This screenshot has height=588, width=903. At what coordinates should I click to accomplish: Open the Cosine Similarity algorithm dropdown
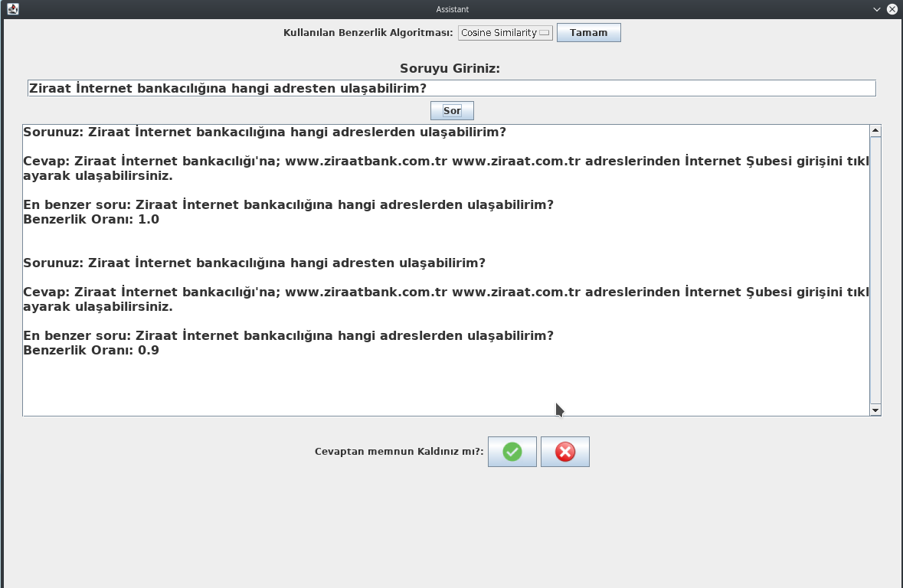pyautogui.click(x=505, y=33)
